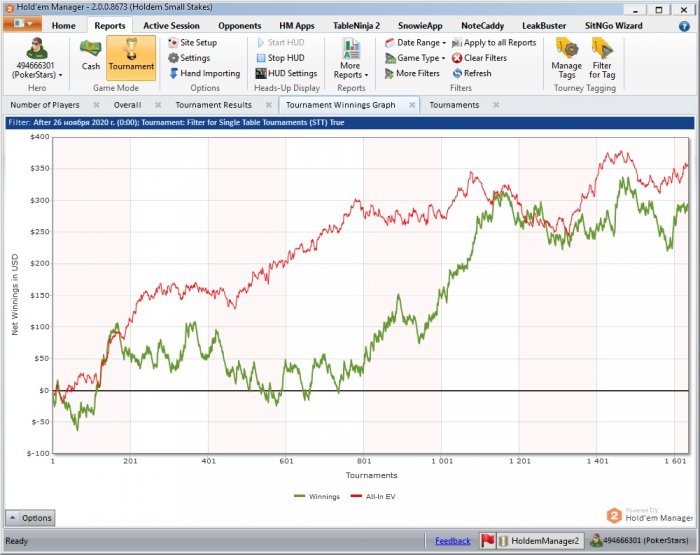Viewport: 700px width, 555px height.
Task: Expand the Date Range dropdown
Action: pyautogui.click(x=415, y=43)
